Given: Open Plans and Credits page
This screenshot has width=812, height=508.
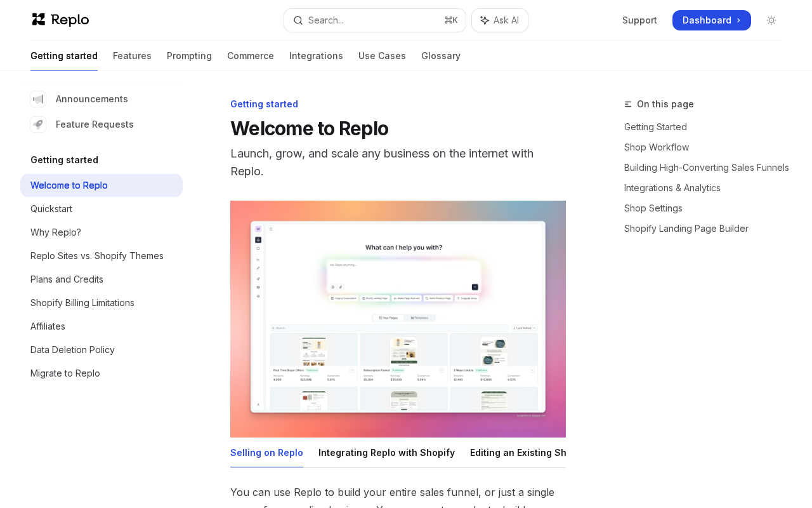Looking at the screenshot, I should 101,279.
